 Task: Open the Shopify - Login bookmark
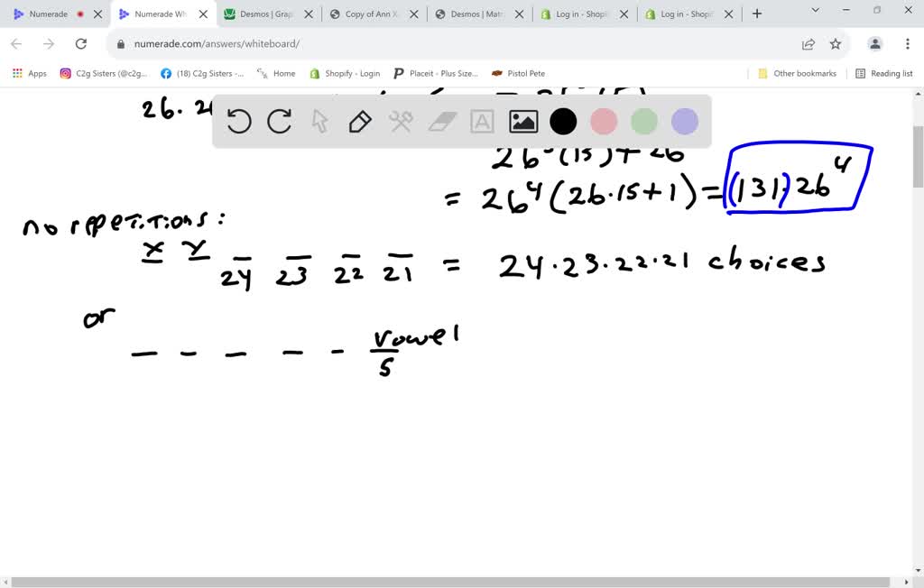[345, 74]
